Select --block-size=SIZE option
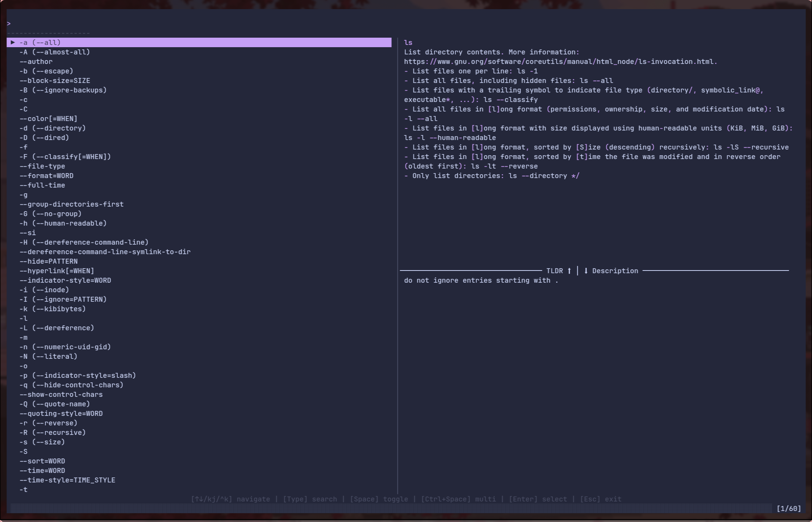Viewport: 812px width, 522px height. click(x=55, y=81)
